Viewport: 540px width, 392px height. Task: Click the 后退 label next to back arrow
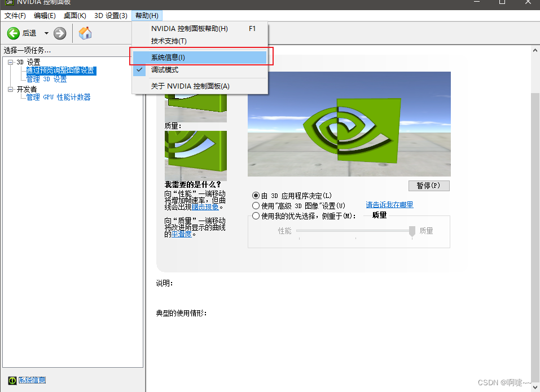click(x=29, y=33)
